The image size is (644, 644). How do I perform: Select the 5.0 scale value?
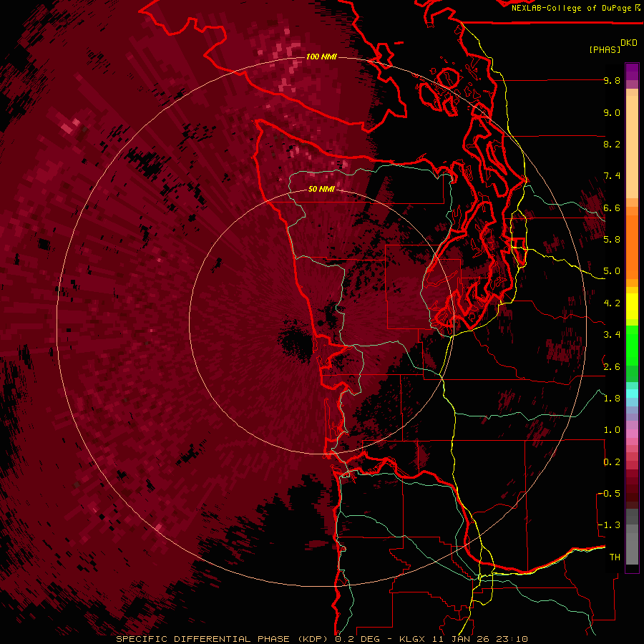click(612, 271)
